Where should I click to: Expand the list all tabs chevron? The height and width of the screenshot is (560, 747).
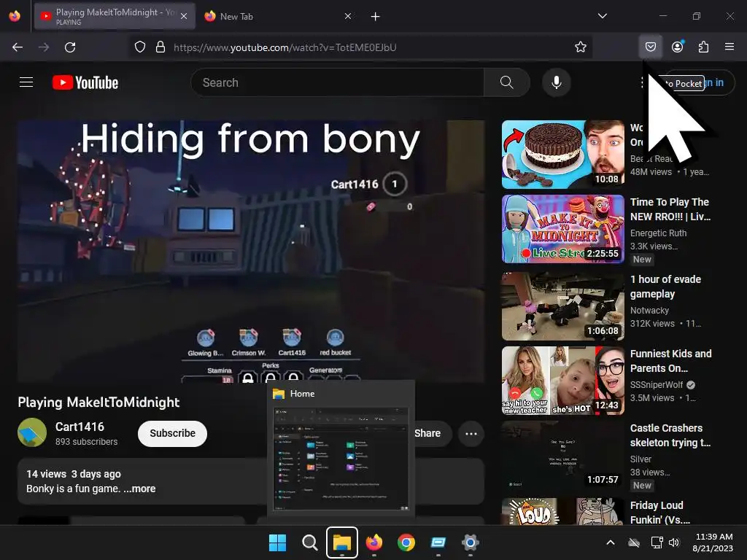pyautogui.click(x=602, y=16)
